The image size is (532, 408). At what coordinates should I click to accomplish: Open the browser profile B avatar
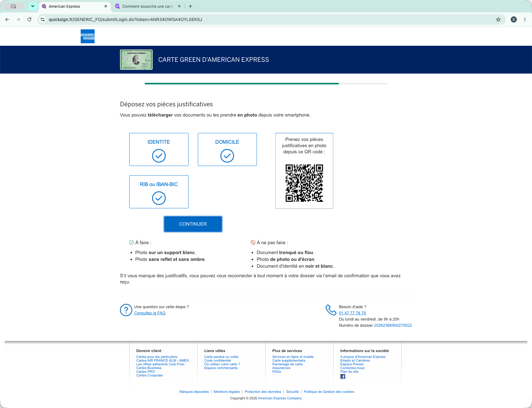point(514,19)
